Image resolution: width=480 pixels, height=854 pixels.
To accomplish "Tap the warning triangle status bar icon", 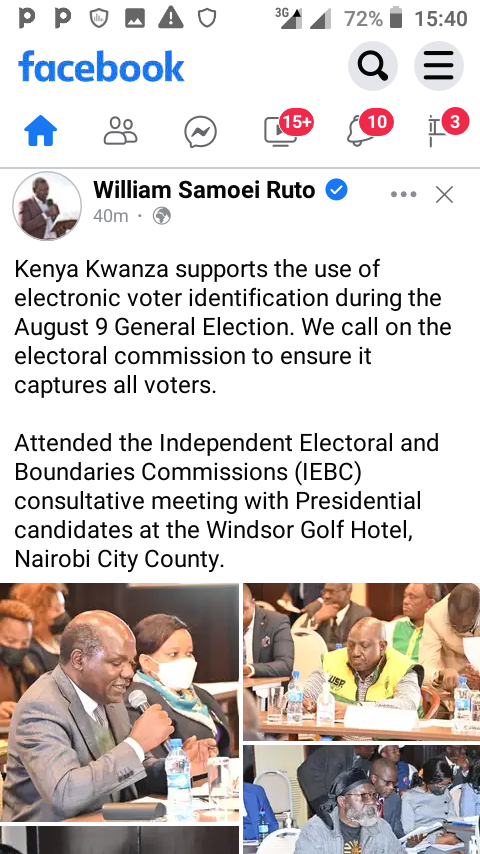I will click(171, 19).
